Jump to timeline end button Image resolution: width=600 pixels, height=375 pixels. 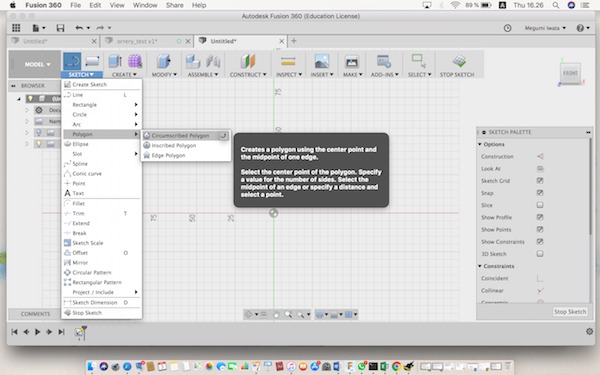pos(61,332)
